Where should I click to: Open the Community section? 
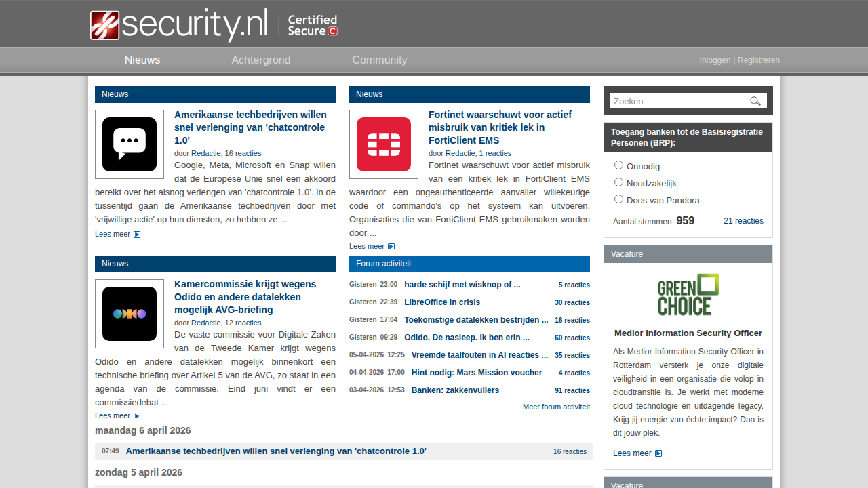pos(379,60)
